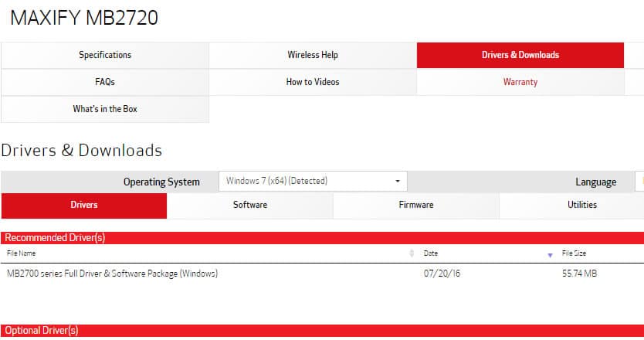
Task: Select the red Drivers sub-tab
Action: pos(84,206)
